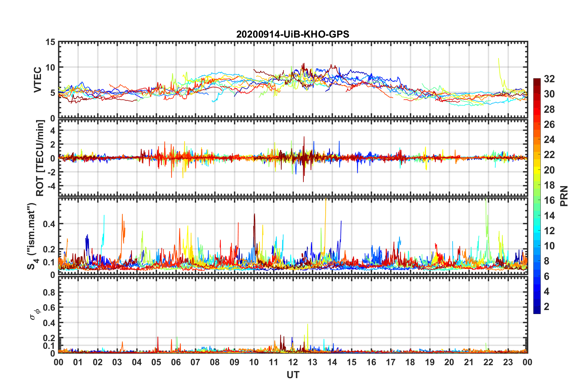Select colorbar tick value 26
Image resolution: width=586 pixels, height=392 pixels.
tap(549, 125)
